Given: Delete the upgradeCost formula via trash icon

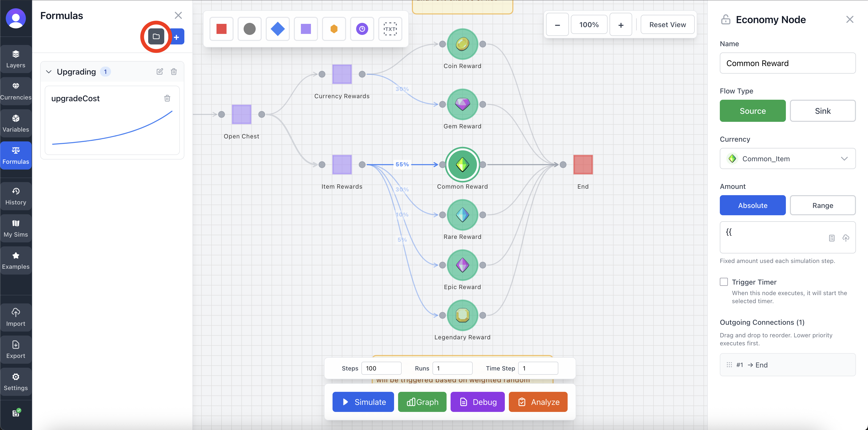Looking at the screenshot, I should click(167, 98).
